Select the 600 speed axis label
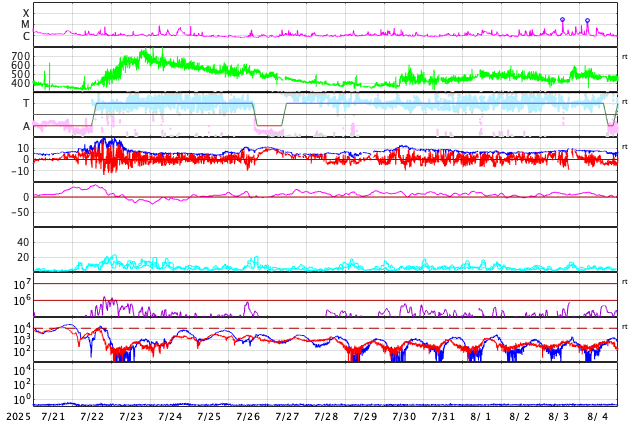 [21, 65]
